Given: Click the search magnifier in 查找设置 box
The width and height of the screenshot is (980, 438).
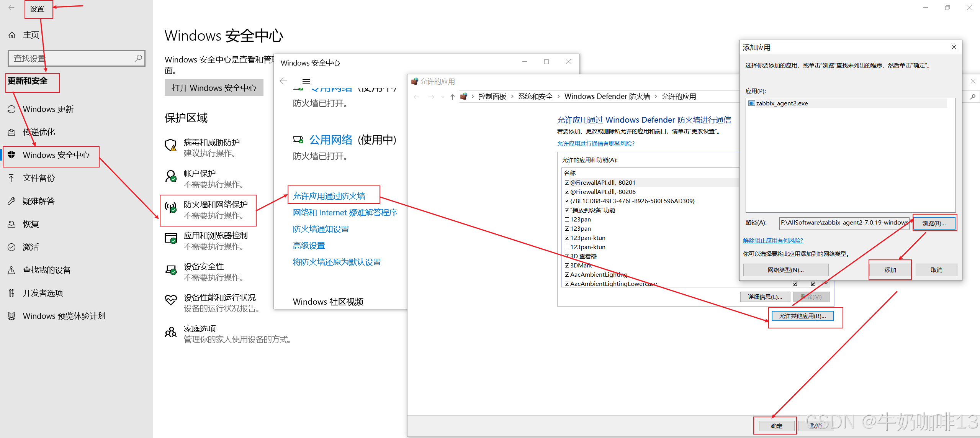Looking at the screenshot, I should click(138, 58).
